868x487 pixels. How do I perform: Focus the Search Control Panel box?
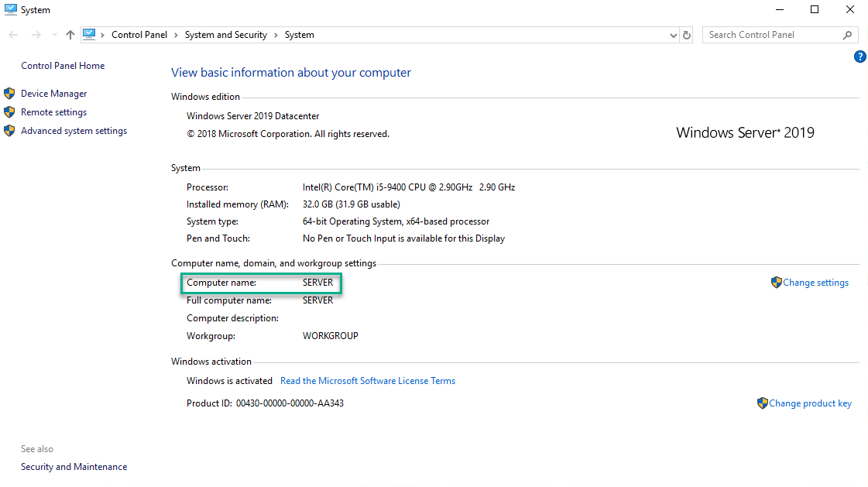pyautogui.click(x=774, y=35)
